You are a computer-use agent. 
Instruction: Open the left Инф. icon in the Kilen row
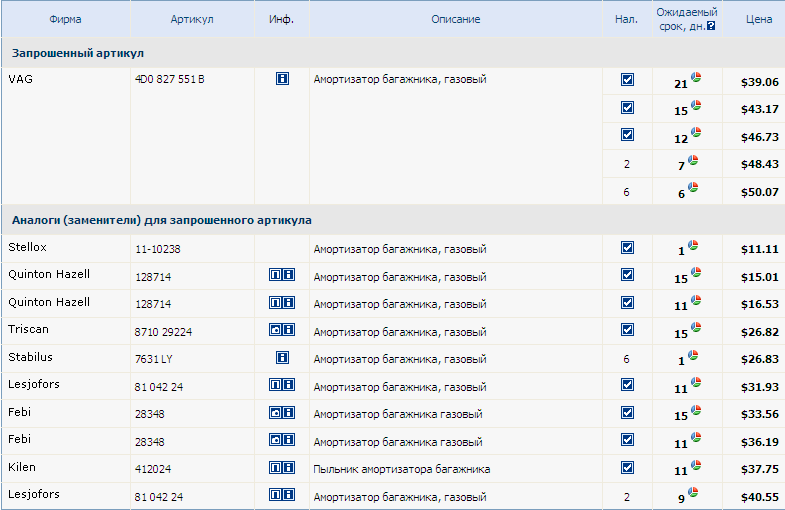275,467
